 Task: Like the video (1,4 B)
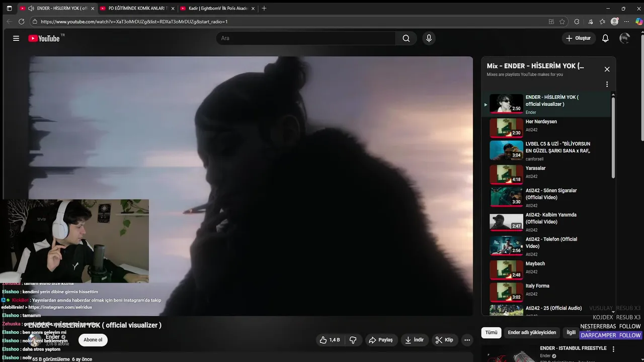point(330,340)
